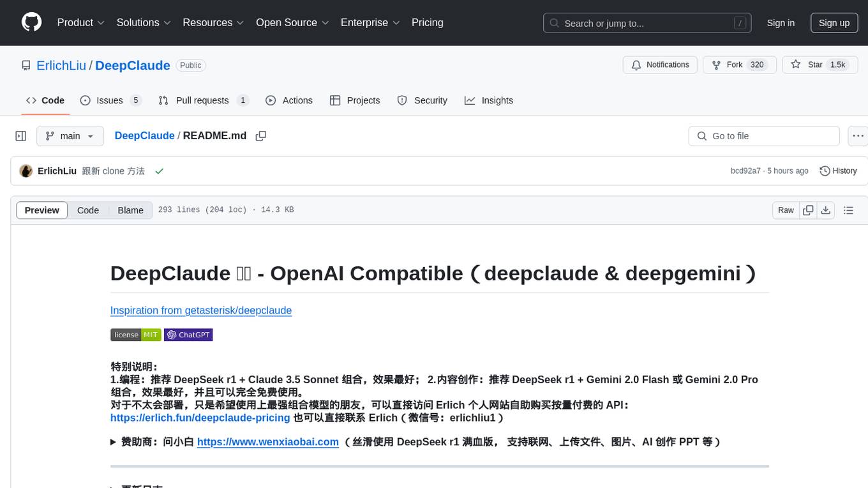Open the main branch dropdown
This screenshot has height=488, width=868.
point(70,136)
